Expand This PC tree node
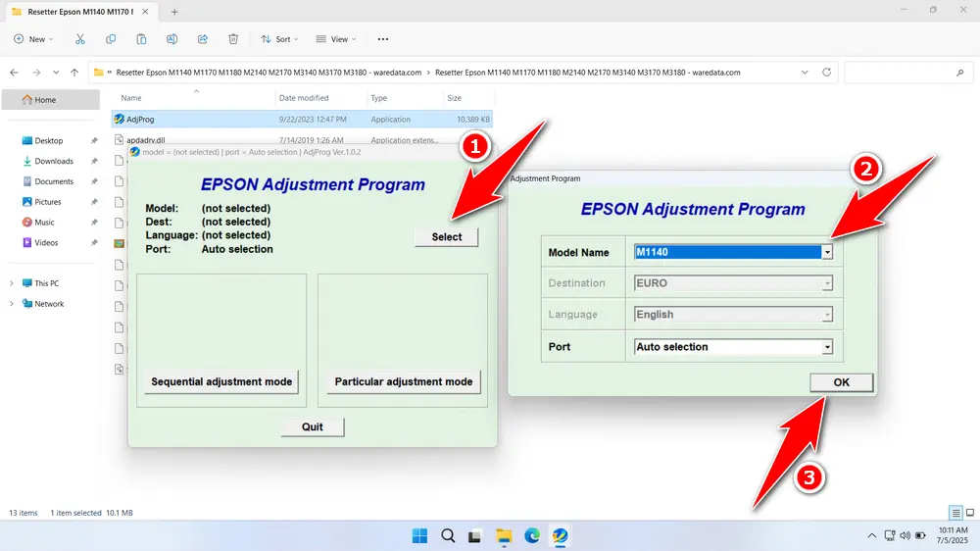 tap(11, 283)
